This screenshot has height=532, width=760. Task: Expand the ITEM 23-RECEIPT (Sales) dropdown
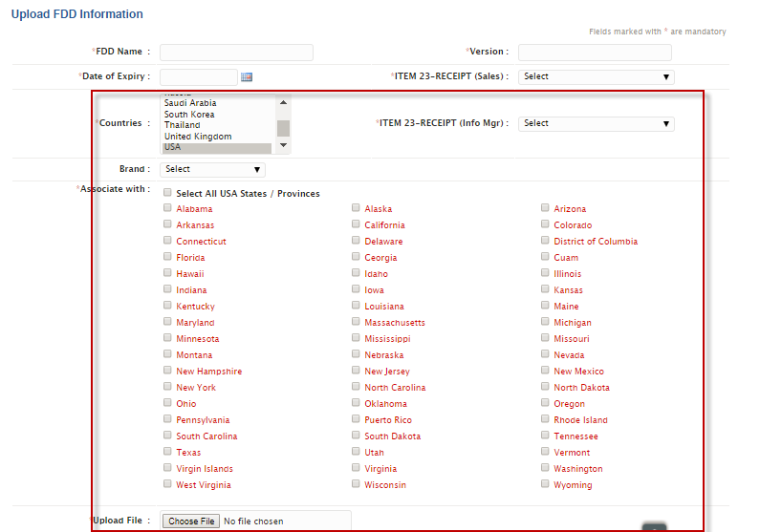(597, 76)
